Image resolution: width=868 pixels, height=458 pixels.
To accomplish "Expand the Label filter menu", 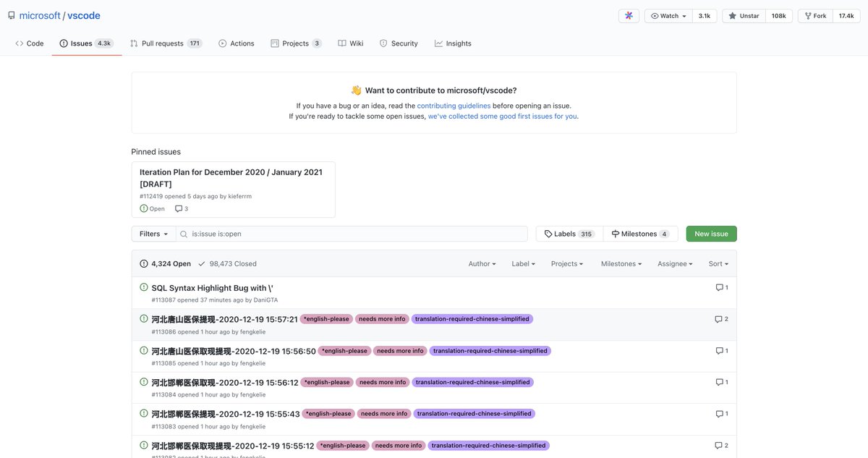I will point(523,264).
